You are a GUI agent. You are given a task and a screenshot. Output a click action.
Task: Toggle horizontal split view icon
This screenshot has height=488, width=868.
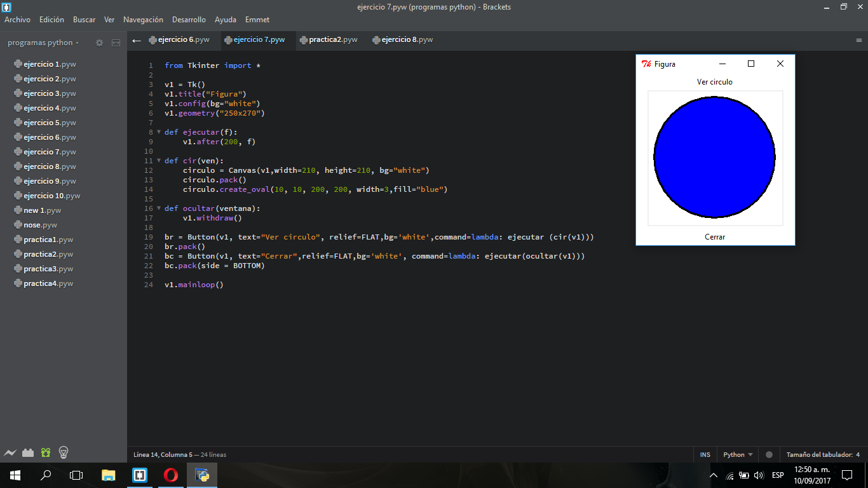tap(116, 43)
